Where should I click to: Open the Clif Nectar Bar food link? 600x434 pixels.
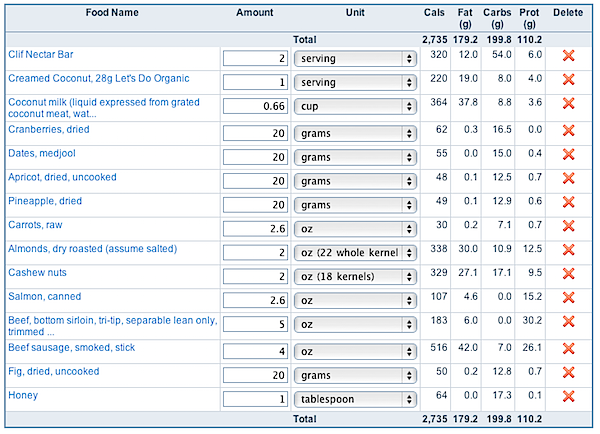(41, 54)
